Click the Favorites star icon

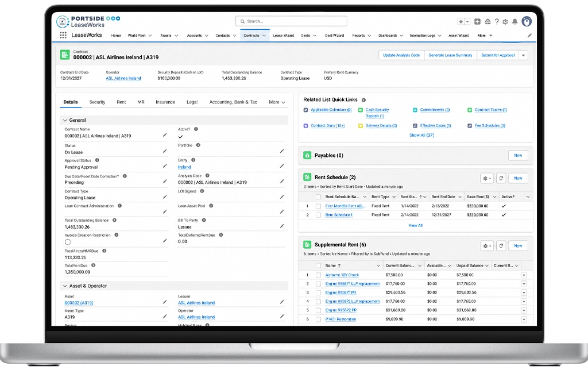(461, 22)
